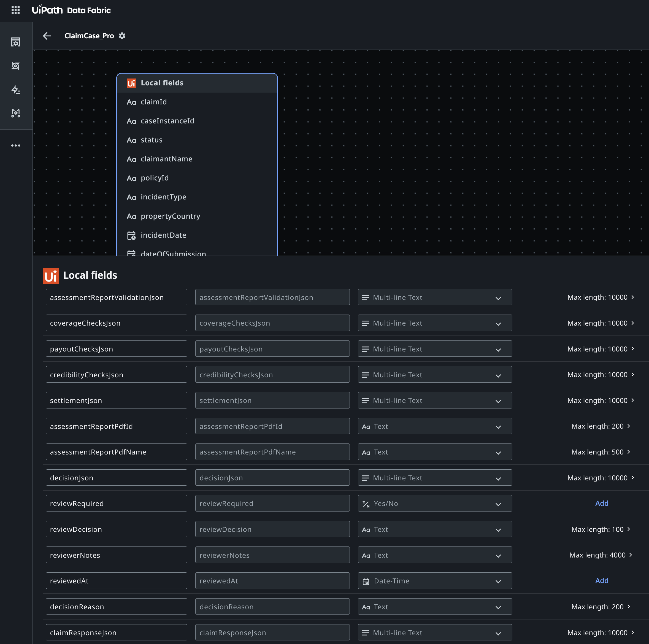Click the UiPath icon in diagram header

pyautogui.click(x=131, y=83)
